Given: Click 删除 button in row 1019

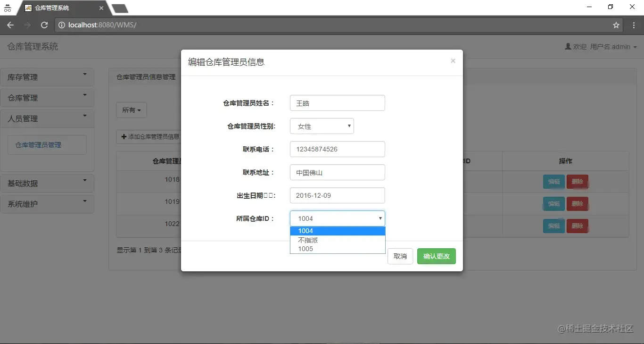Looking at the screenshot, I should (x=578, y=204).
